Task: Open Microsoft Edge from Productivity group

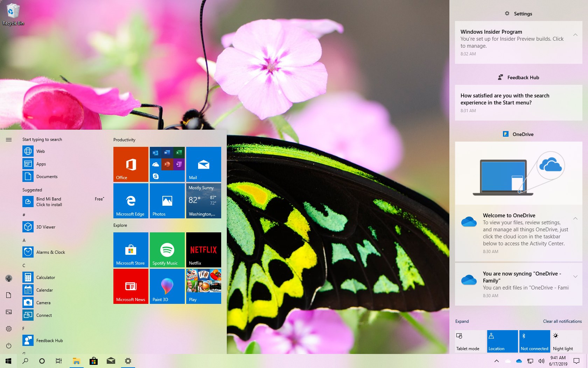Action: pyautogui.click(x=131, y=200)
